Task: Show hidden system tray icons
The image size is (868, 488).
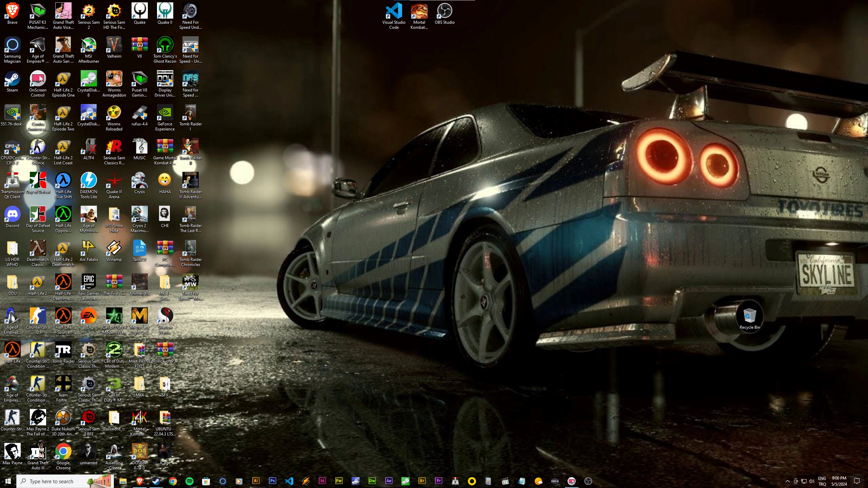Action: click(787, 481)
